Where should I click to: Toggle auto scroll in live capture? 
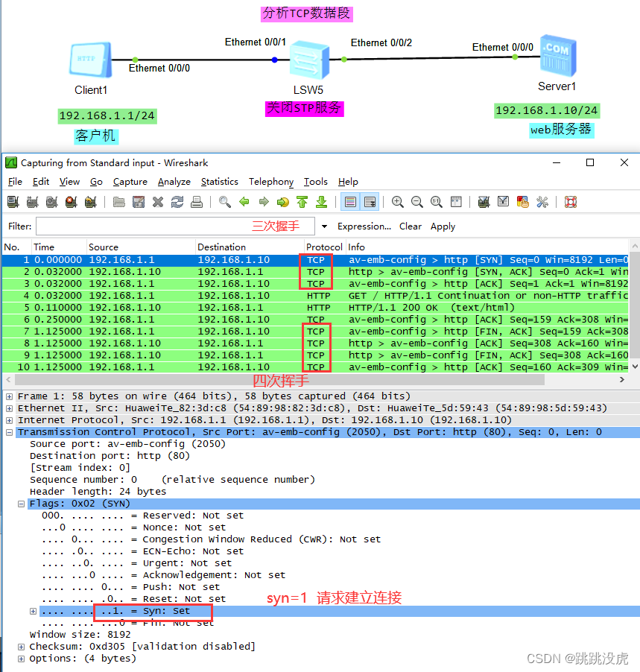click(370, 202)
